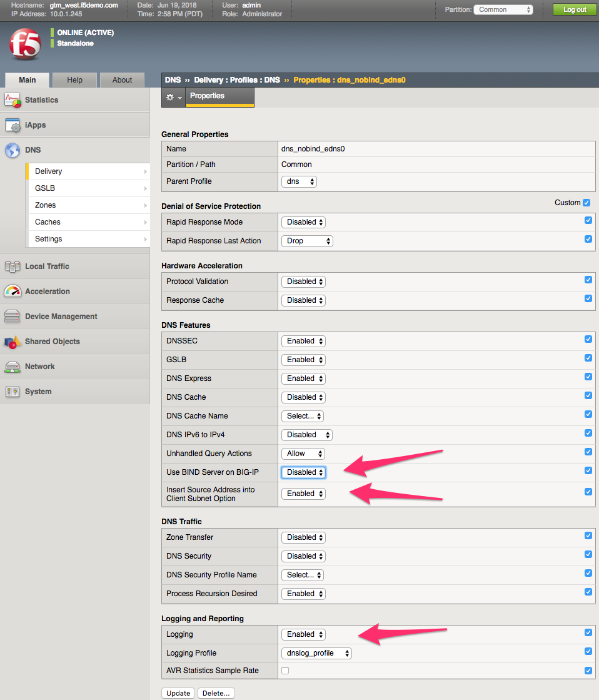Toggle custom checkbox for Protocol Validation
This screenshot has height=700, width=599.
(588, 280)
